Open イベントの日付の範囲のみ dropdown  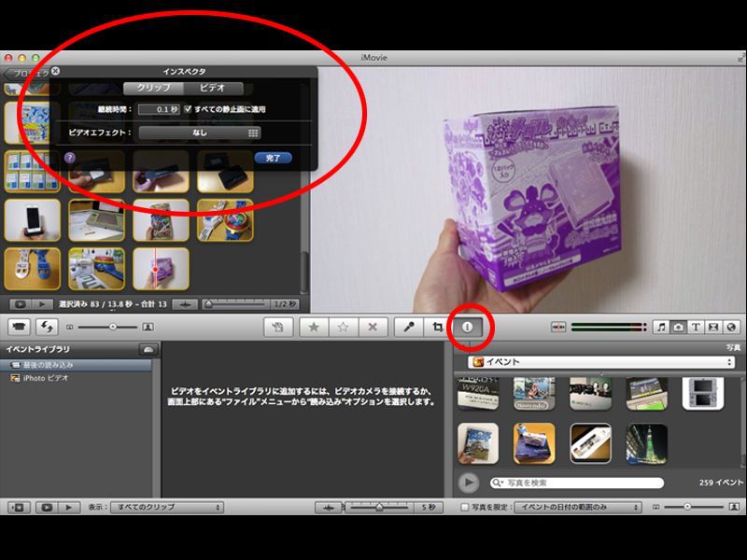[577, 508]
